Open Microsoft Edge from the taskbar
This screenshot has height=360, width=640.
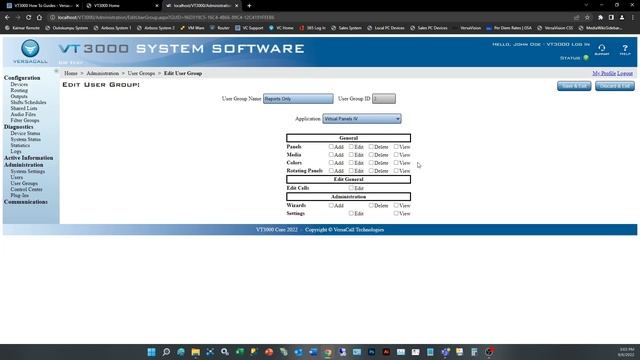(x=181, y=352)
